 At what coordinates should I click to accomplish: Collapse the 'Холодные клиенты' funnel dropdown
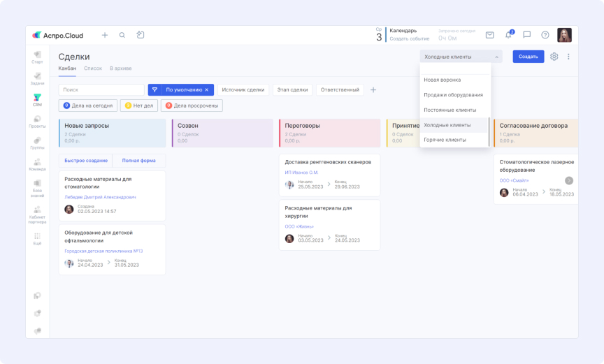[x=461, y=57]
